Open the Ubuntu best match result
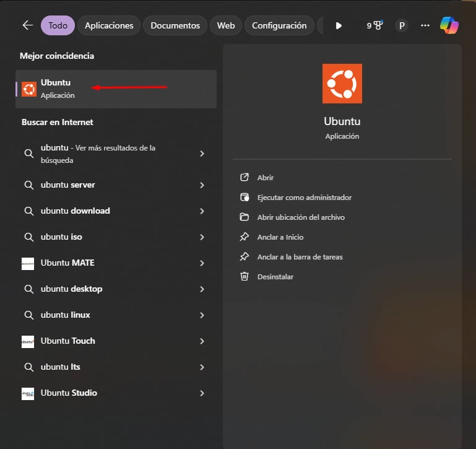The image size is (476, 449). click(x=116, y=89)
